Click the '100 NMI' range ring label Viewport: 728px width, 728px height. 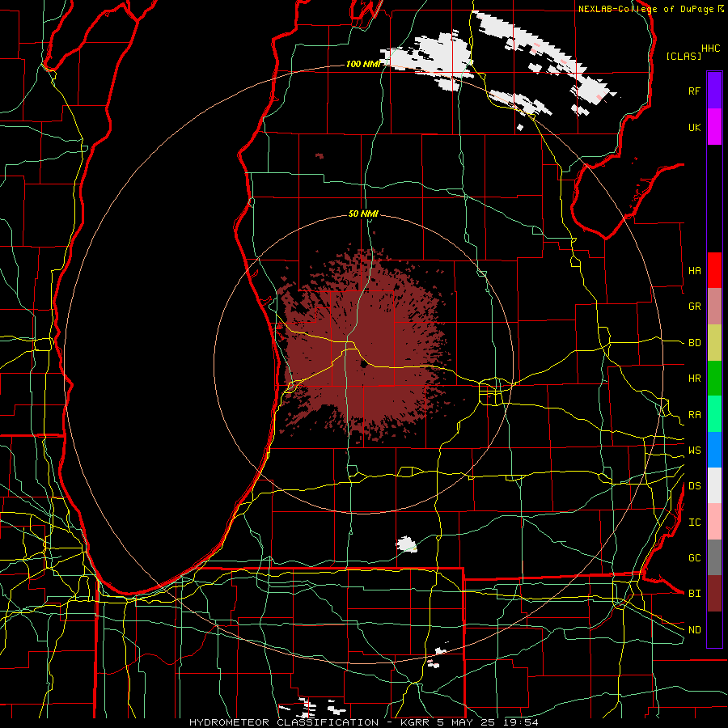pos(362,64)
